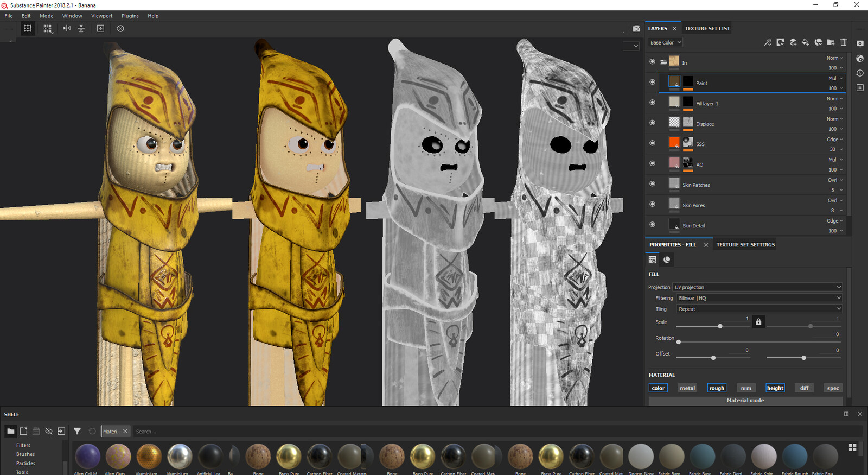Viewport: 868px width, 475px height.
Task: Hide the Skin Detail layer
Action: pos(652,224)
